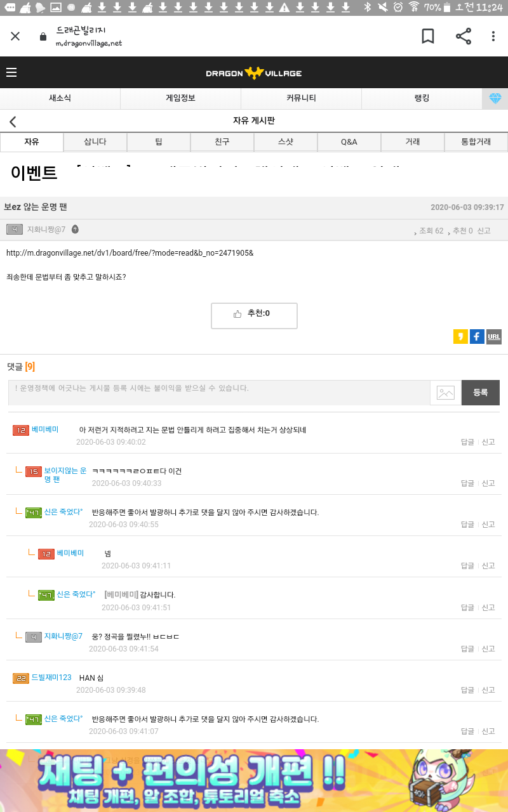Click the 추천:0 recommend button
Screen dimensions: 508x812
click(254, 315)
